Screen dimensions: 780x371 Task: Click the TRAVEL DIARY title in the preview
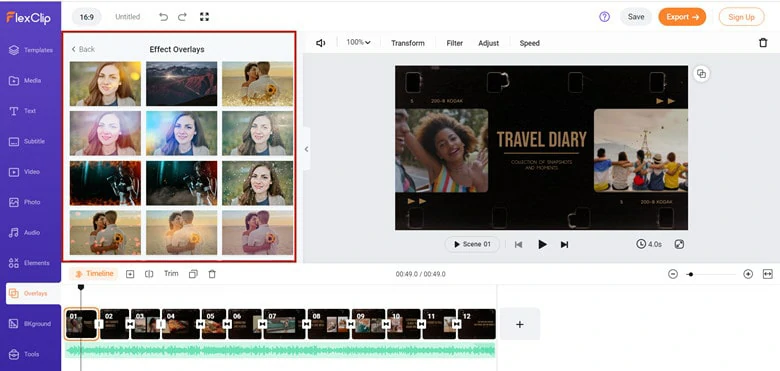coord(541,139)
